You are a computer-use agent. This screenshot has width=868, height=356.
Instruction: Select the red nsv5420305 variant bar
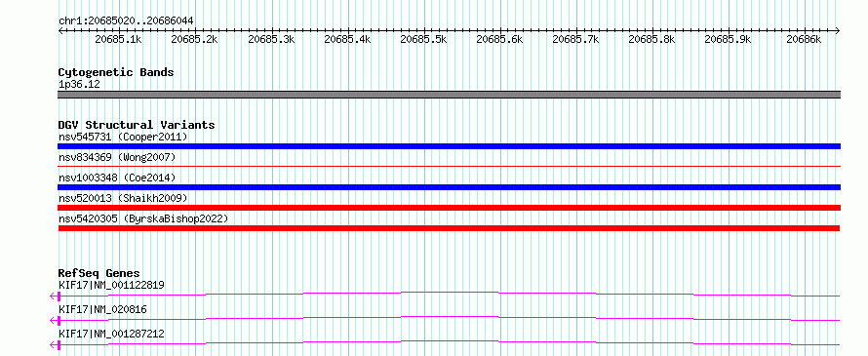tap(449, 228)
